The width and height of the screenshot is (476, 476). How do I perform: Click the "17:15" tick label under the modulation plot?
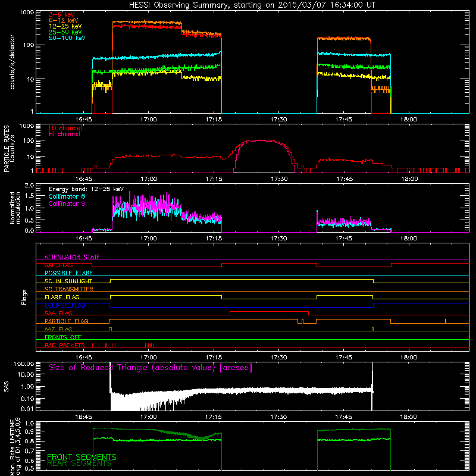pyautogui.click(x=214, y=239)
